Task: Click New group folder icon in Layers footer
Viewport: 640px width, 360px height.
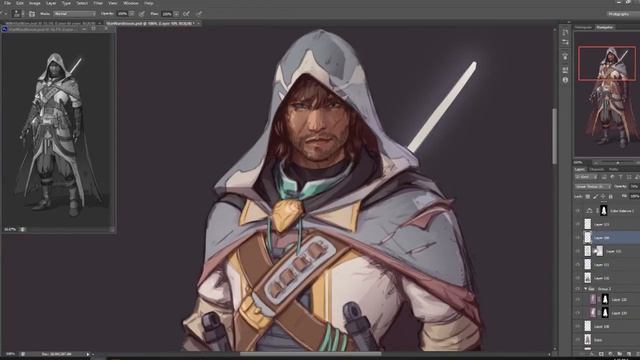Action: click(620, 354)
